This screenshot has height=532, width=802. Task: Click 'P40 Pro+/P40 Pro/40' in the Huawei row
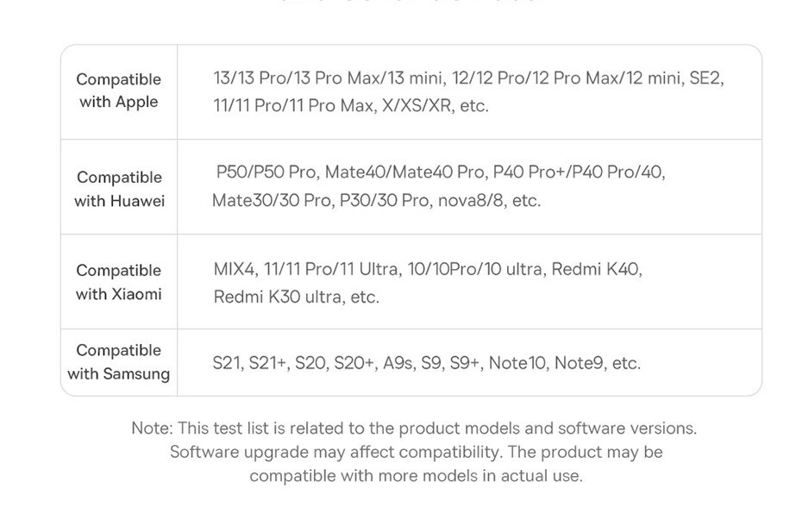pyautogui.click(x=579, y=172)
